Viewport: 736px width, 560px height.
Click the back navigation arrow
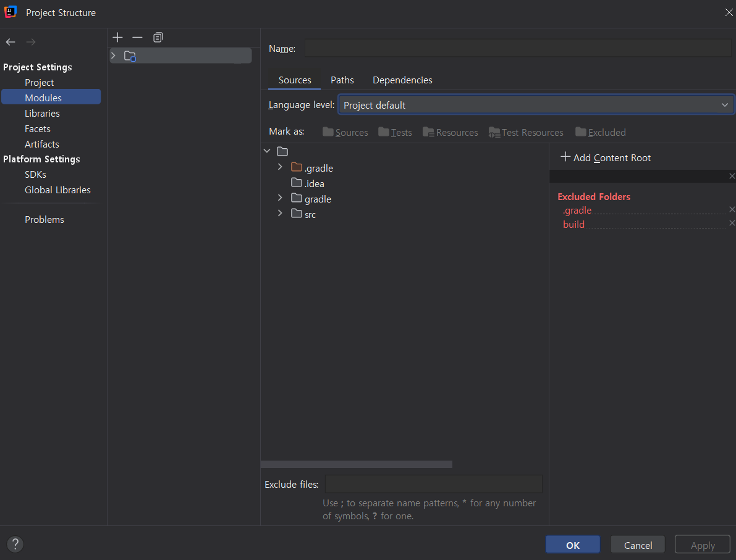(x=11, y=42)
